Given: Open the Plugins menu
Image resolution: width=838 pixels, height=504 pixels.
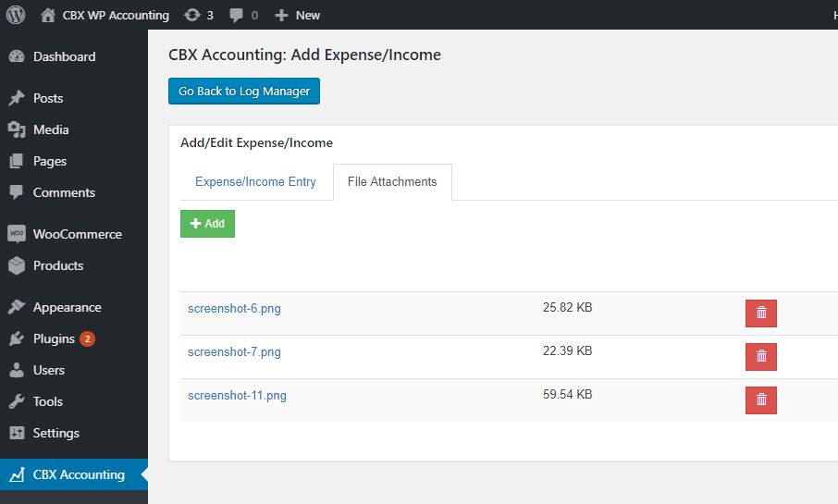Looking at the screenshot, I should tap(54, 339).
